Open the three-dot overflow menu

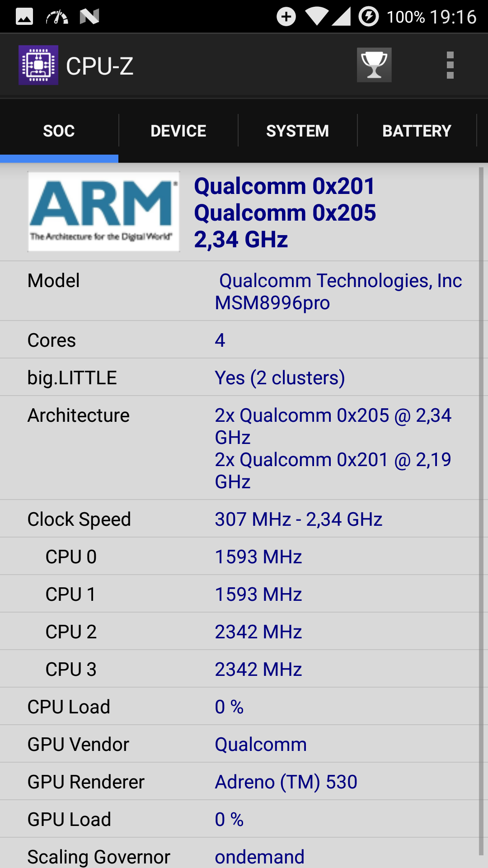tap(450, 65)
